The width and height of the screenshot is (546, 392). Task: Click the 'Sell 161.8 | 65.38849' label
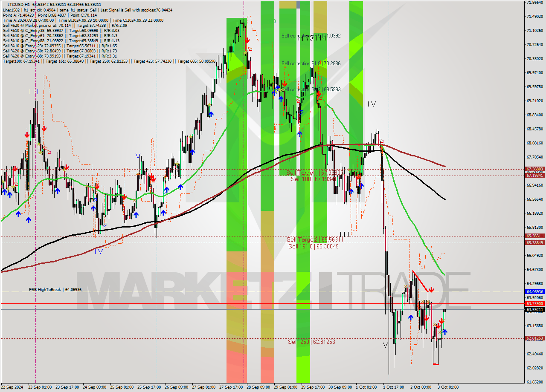[x=314, y=246]
